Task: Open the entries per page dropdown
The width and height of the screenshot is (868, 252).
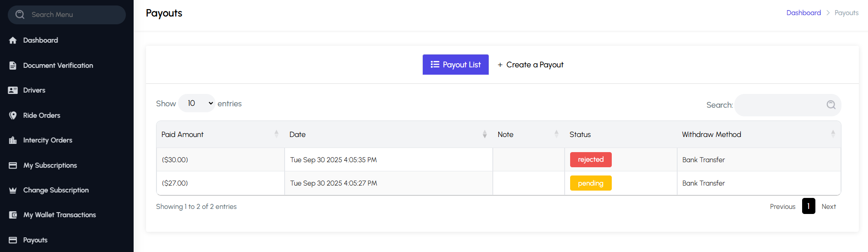Action: click(x=196, y=104)
